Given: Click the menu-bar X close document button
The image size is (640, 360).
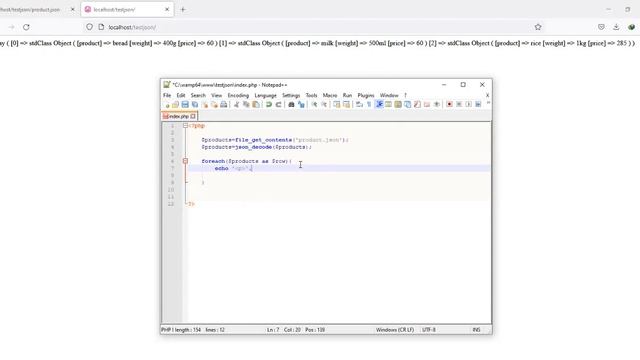Looking at the screenshot, I should [487, 95].
